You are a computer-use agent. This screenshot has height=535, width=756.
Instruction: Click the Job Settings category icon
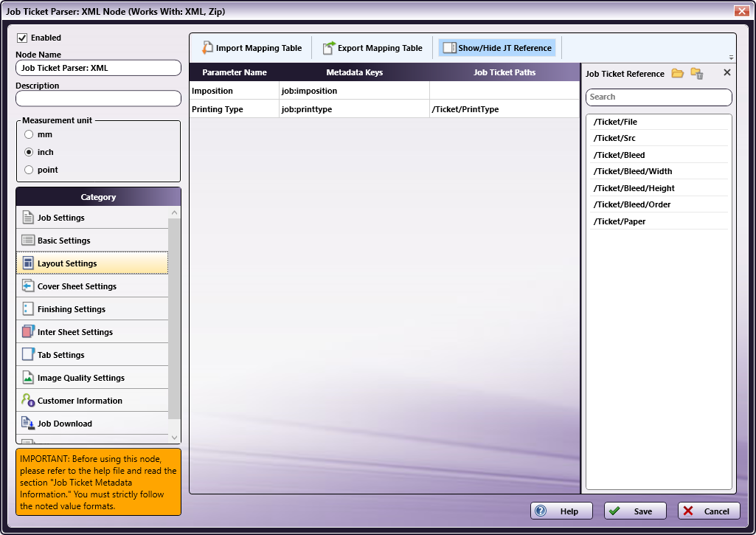click(x=28, y=218)
